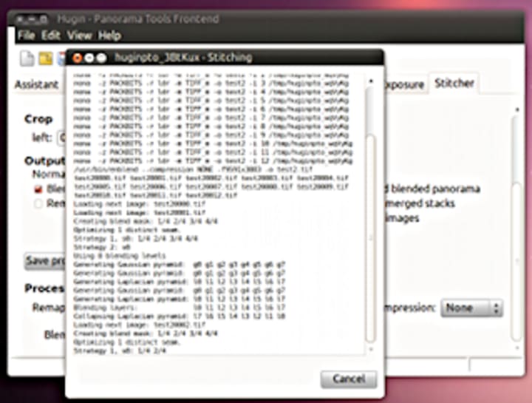This screenshot has width=532, height=403.
Task: Click the last log line 'Strategy 1, v0: 1/4 2/4'
Action: [x=120, y=350]
